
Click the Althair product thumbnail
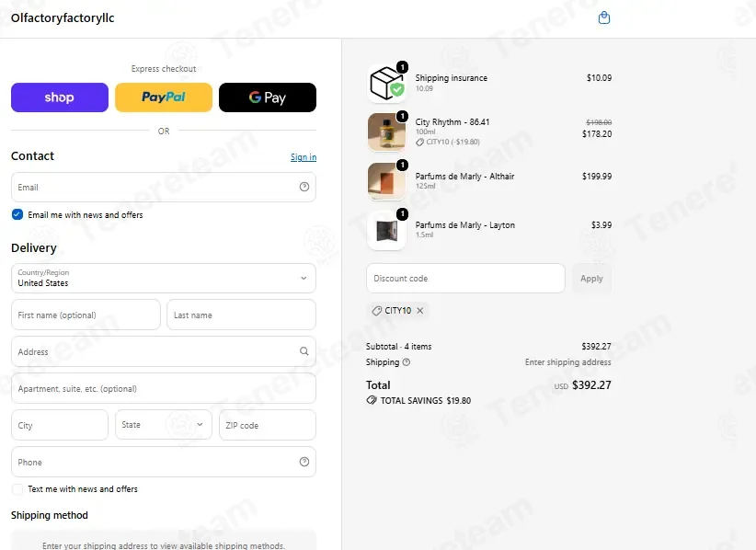click(x=386, y=181)
